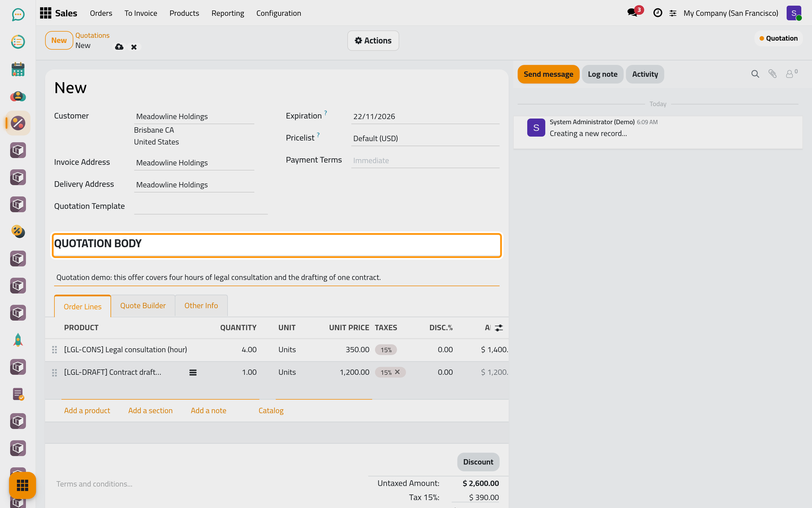Screen dimensions: 812x508
Task: Open Customer dropdown Meadowline Holdings
Action: (194, 116)
